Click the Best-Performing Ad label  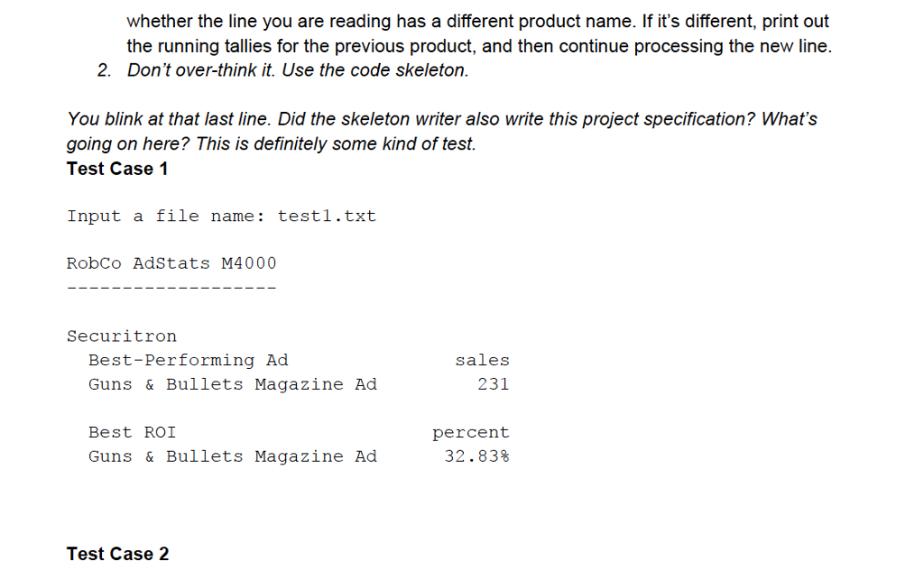188,361
